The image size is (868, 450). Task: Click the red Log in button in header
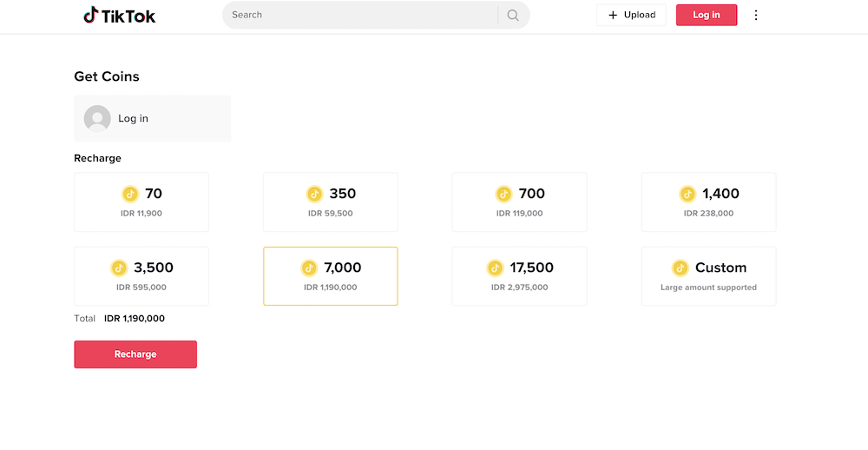[x=707, y=15]
